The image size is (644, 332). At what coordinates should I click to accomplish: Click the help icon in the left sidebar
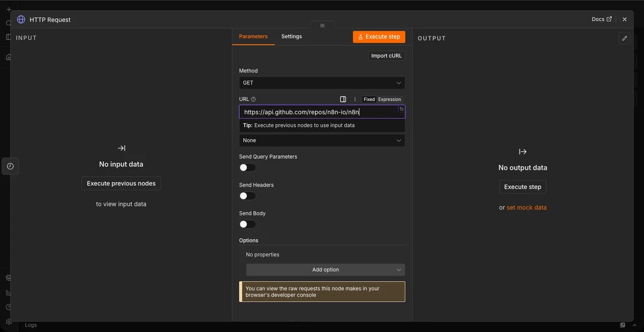9,307
